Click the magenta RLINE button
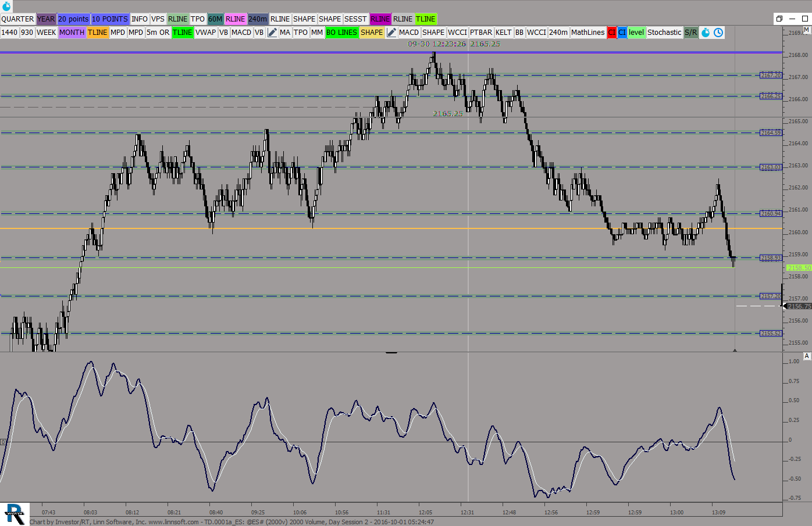Viewport: 812px width, 526px height. [380, 19]
